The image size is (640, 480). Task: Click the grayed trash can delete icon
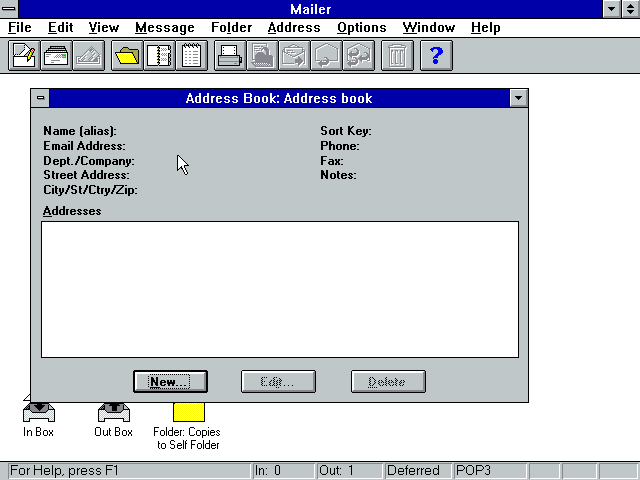click(397, 56)
